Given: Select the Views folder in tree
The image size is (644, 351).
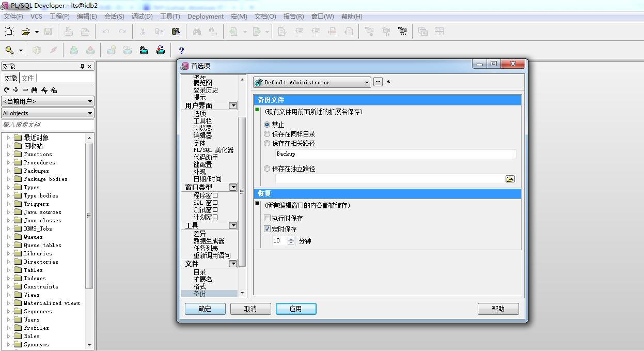Looking at the screenshot, I should 32,295.
